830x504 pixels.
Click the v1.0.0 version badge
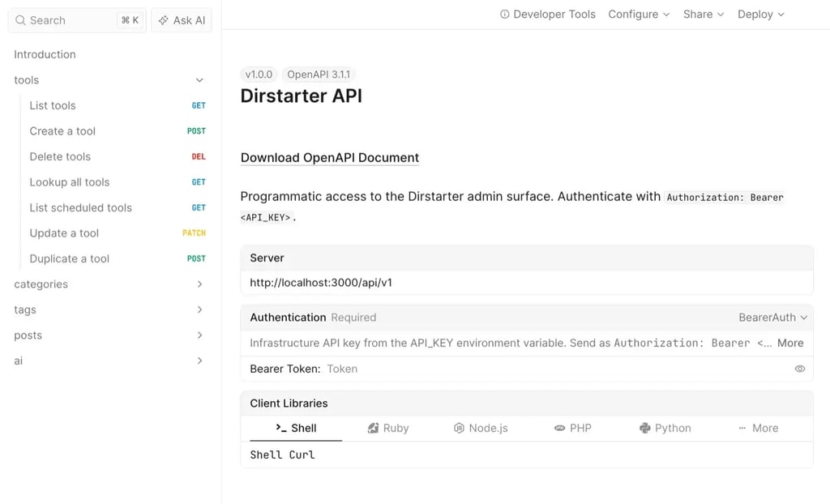(259, 74)
